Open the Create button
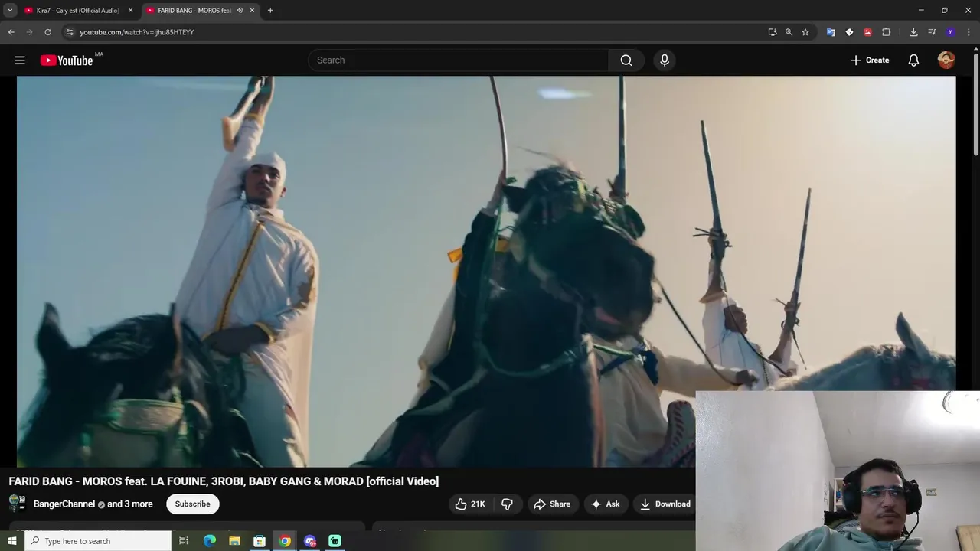This screenshot has height=551, width=980. 870,60
